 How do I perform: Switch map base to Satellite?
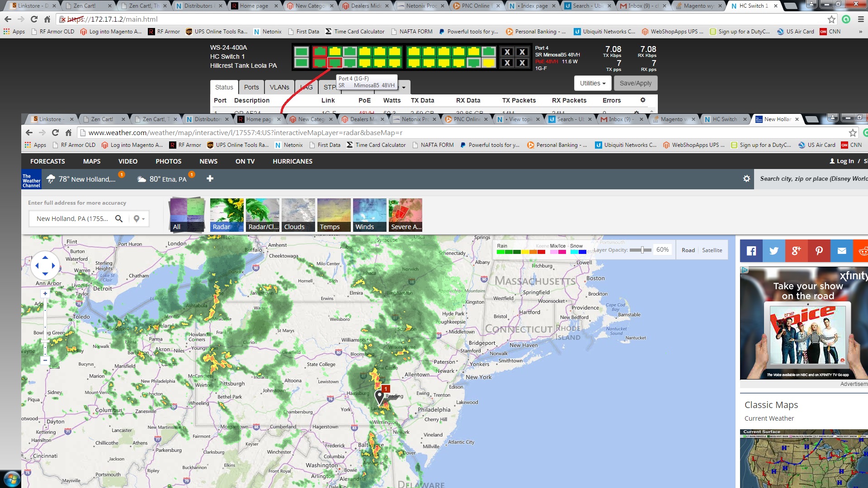coord(712,250)
